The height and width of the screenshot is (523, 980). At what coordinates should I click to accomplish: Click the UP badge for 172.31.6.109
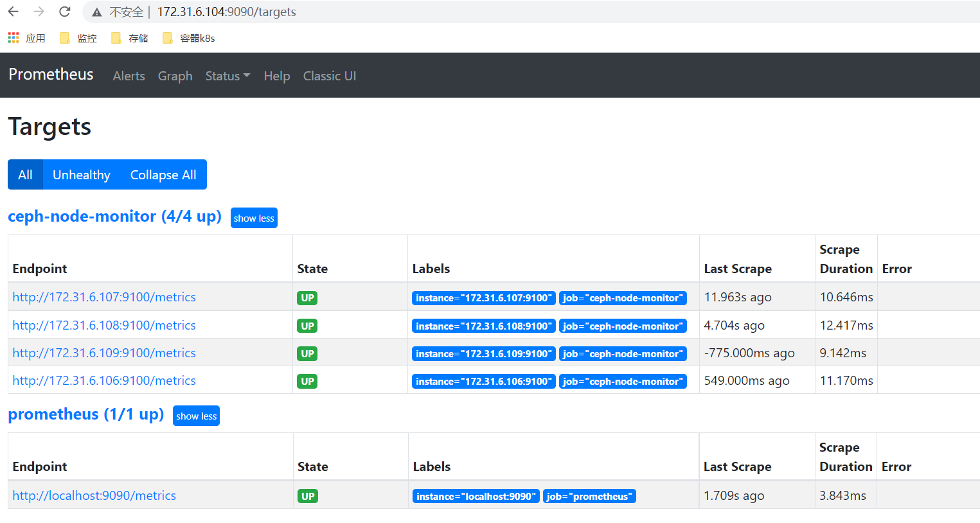(x=307, y=353)
